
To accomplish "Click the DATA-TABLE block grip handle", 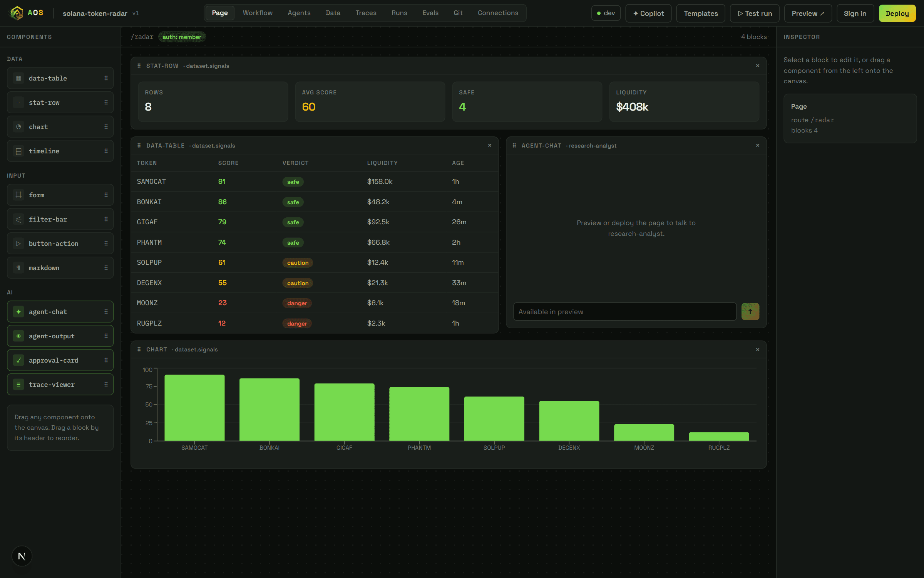I will pos(139,146).
